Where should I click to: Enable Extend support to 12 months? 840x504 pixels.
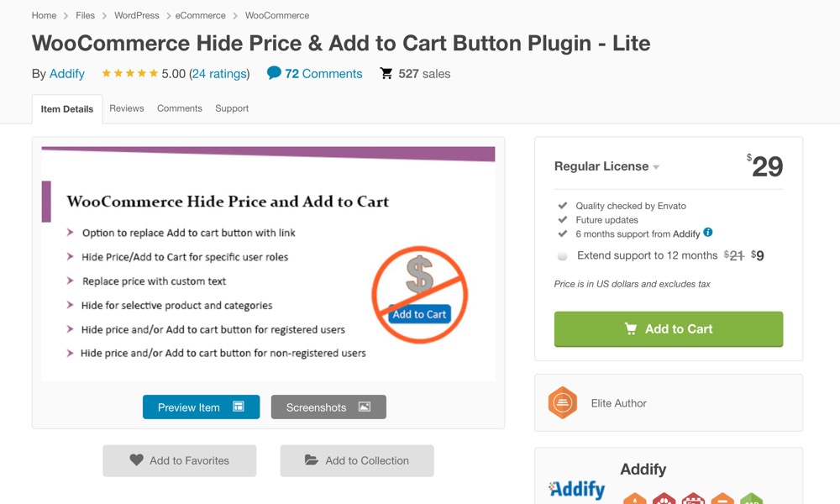tap(562, 255)
